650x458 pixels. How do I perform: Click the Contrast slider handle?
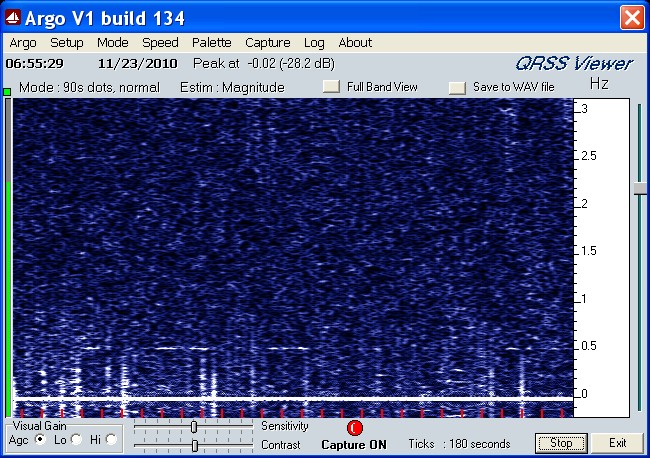[x=193, y=445]
